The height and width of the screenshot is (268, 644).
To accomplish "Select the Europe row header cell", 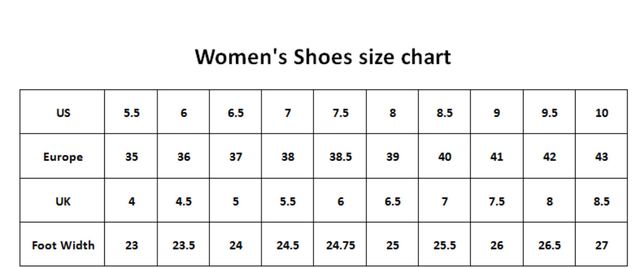I will click(63, 157).
